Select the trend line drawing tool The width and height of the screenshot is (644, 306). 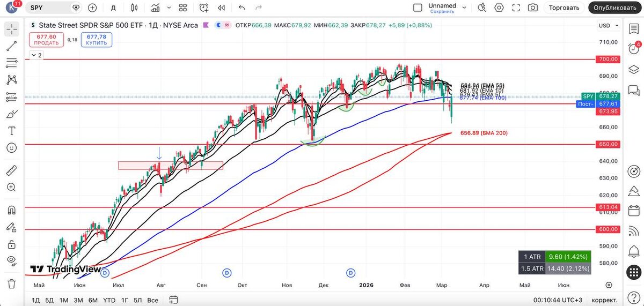[11, 46]
